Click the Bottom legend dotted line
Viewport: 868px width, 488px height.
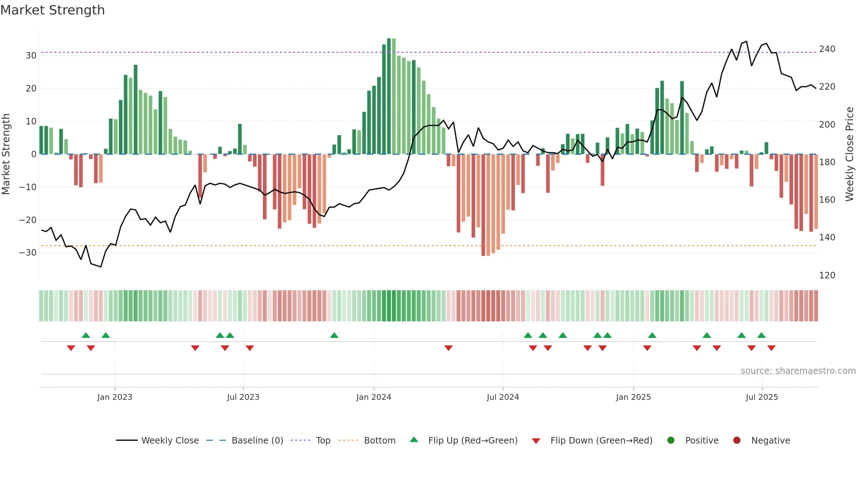coord(348,440)
